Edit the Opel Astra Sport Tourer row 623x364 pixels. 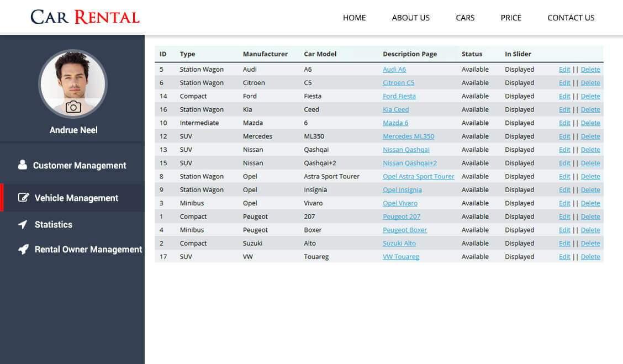564,177
